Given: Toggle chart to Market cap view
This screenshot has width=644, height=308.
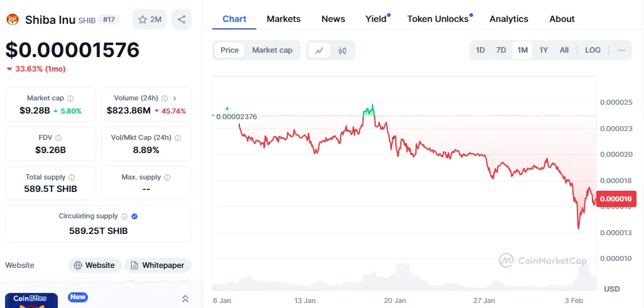Looking at the screenshot, I should point(272,50).
